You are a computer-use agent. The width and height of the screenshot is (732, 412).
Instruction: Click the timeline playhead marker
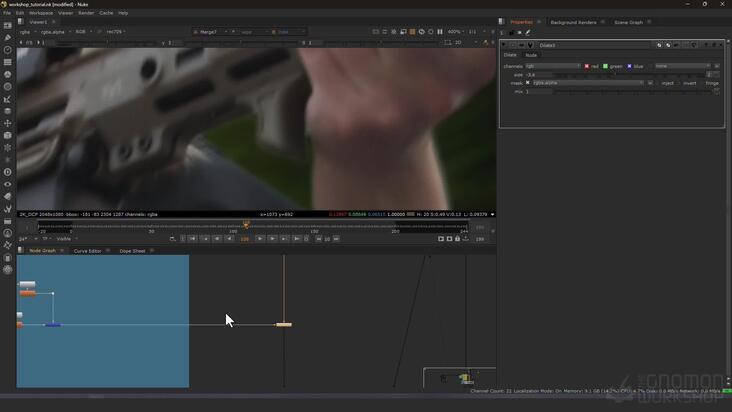pos(246,224)
